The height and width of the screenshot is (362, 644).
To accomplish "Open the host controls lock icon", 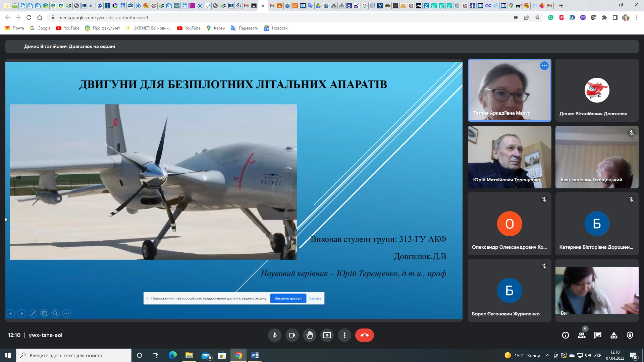I will click(x=630, y=335).
